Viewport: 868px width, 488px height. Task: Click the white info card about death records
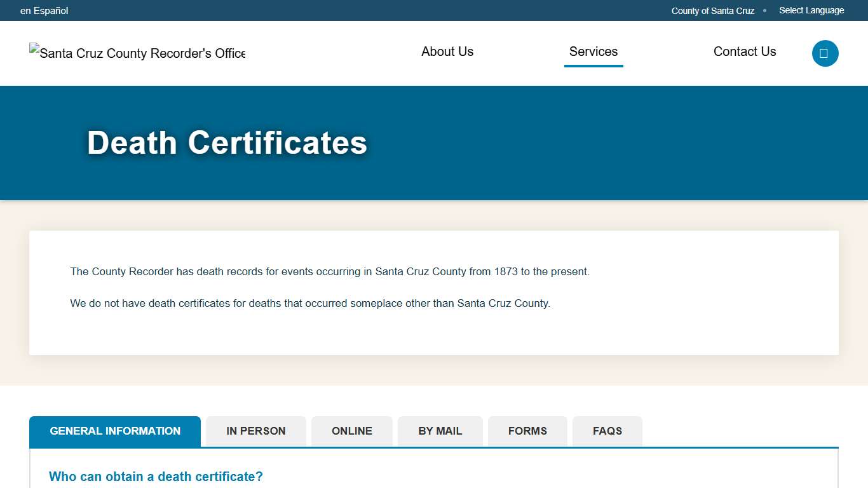pos(434,292)
